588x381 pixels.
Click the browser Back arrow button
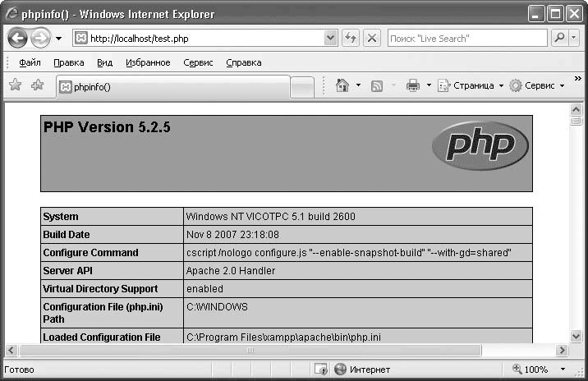17,39
